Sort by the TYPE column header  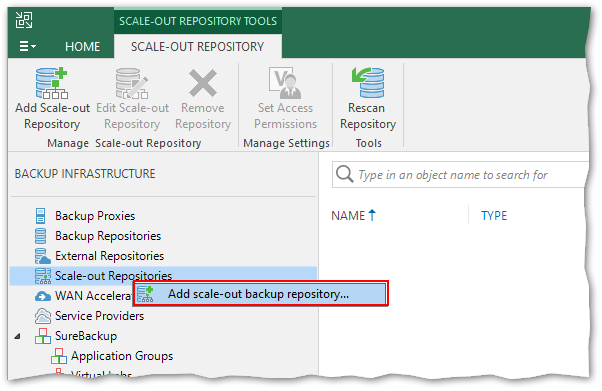pyautogui.click(x=494, y=216)
